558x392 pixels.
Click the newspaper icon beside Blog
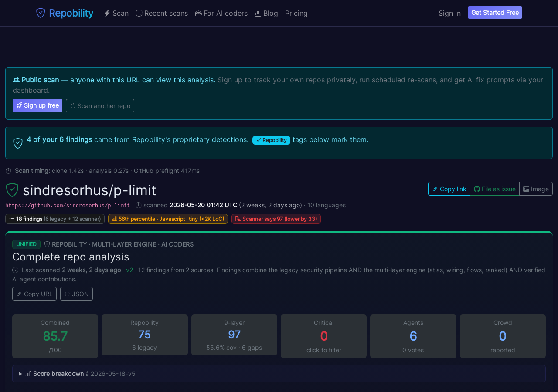[258, 13]
